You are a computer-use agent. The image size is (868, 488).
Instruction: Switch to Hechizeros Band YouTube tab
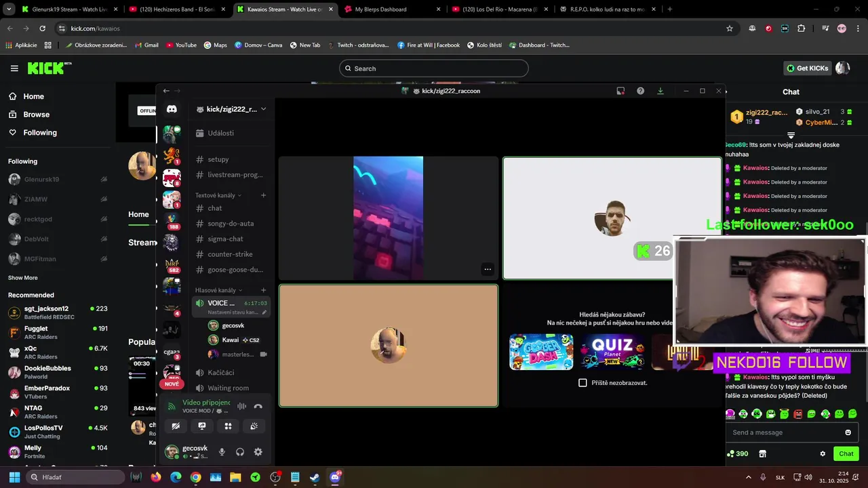175,9
